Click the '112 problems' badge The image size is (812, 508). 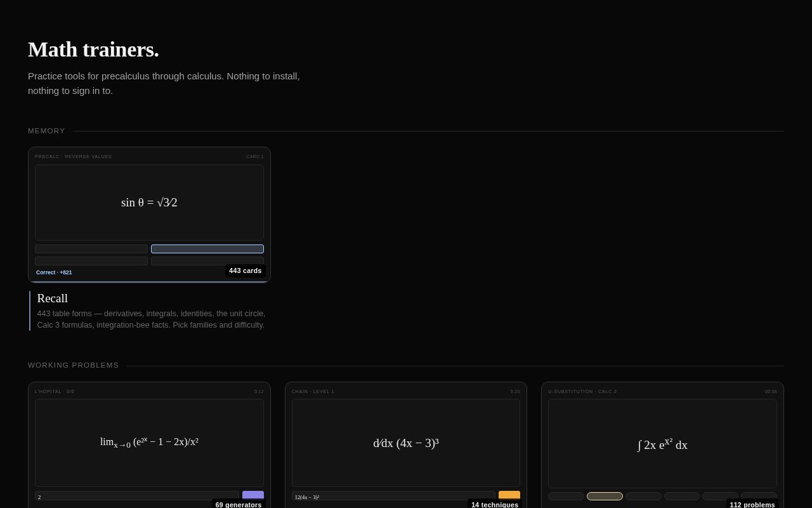coord(752,504)
